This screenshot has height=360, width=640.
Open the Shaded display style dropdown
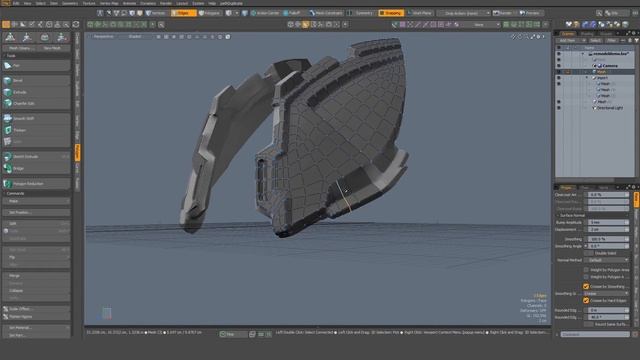pos(136,37)
